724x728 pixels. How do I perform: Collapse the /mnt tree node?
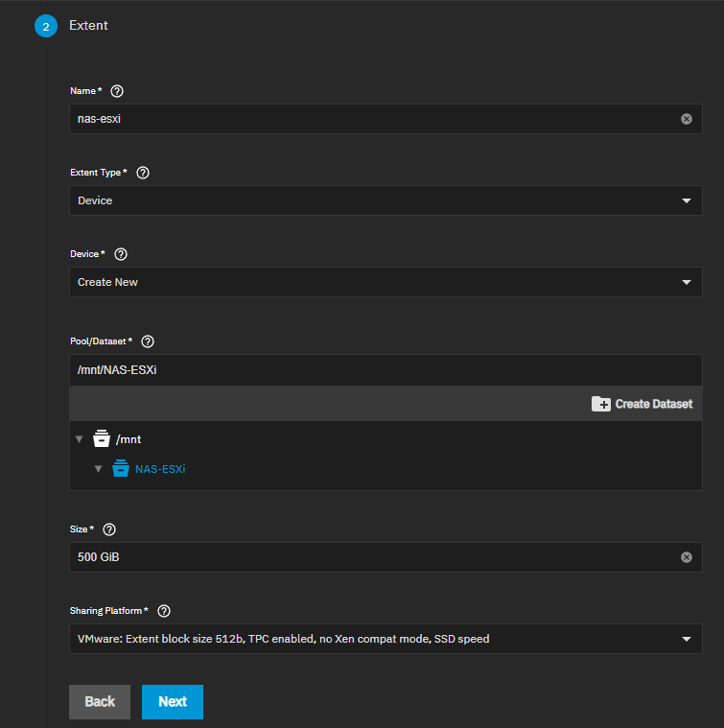[x=80, y=439]
